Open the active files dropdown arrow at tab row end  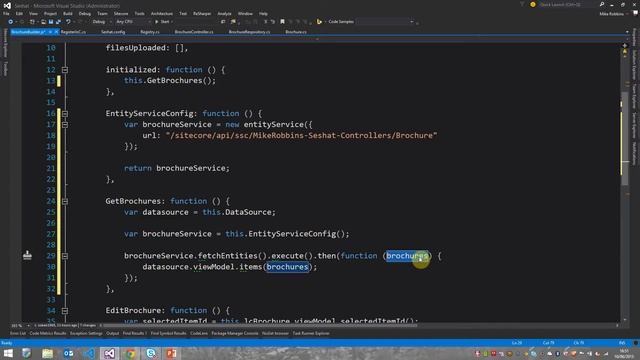pyautogui.click(x=627, y=32)
